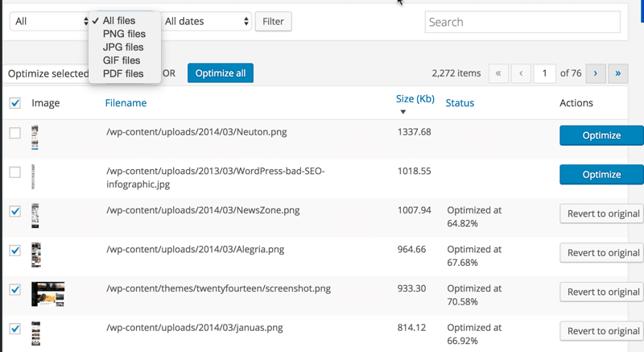Open the Neuton.png image thumbnail
This screenshot has height=352, width=644.
pos(35,134)
